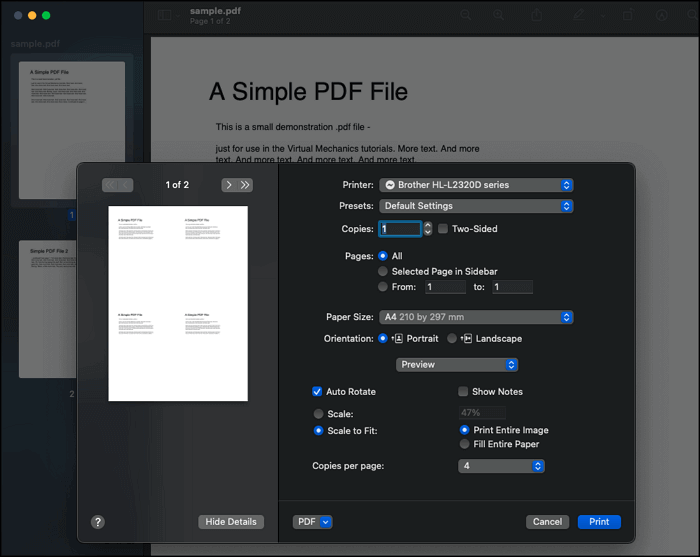Uncheck the Auto Rotate checkbox
The height and width of the screenshot is (557, 700).
click(317, 392)
